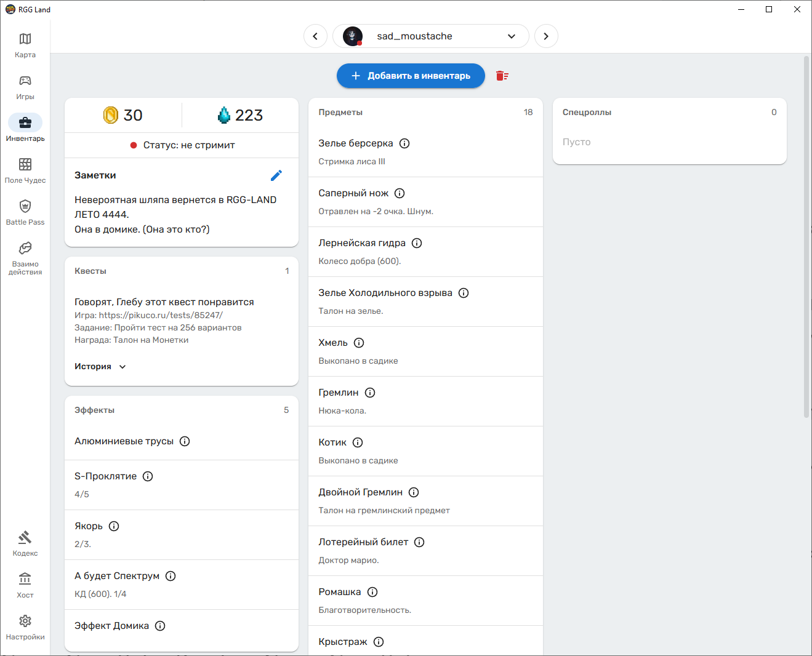Viewport: 812px width, 656px height.
Task: Expand the История quest history
Action: click(100, 367)
